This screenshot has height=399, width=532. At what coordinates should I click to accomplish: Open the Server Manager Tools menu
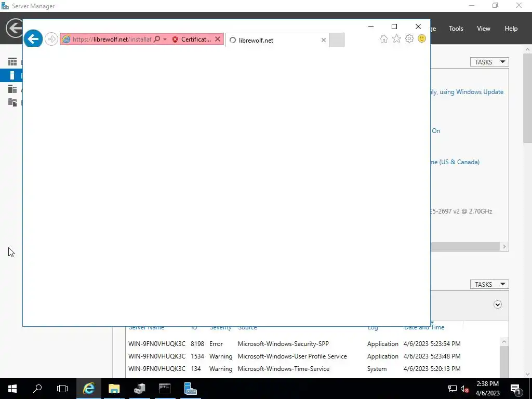(456, 29)
